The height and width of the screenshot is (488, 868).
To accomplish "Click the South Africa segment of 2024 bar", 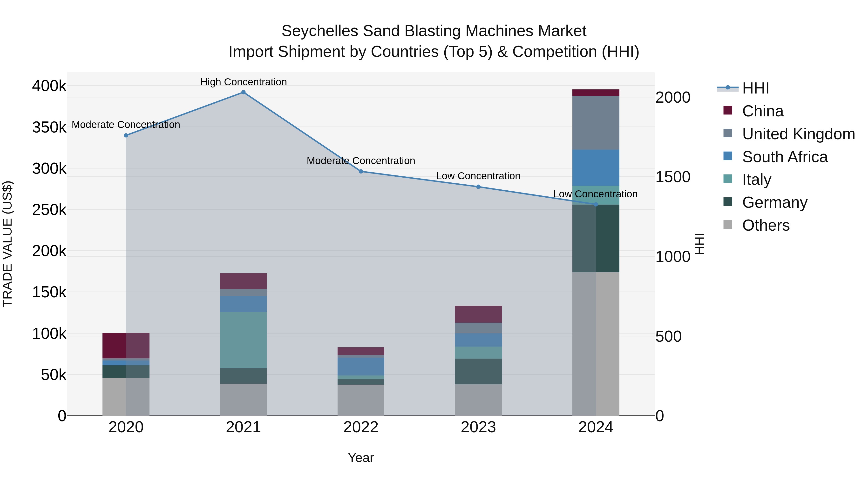I will (596, 168).
